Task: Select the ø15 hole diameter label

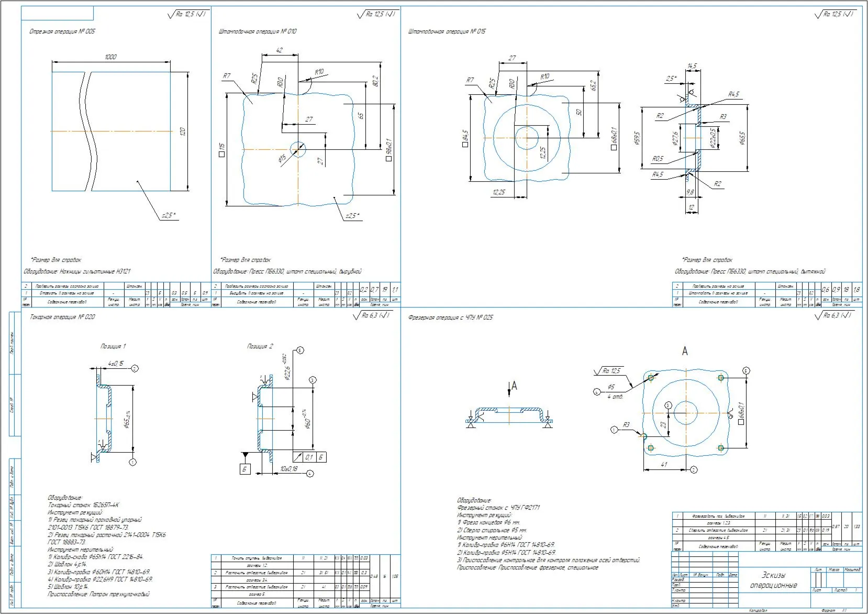Action: point(282,158)
